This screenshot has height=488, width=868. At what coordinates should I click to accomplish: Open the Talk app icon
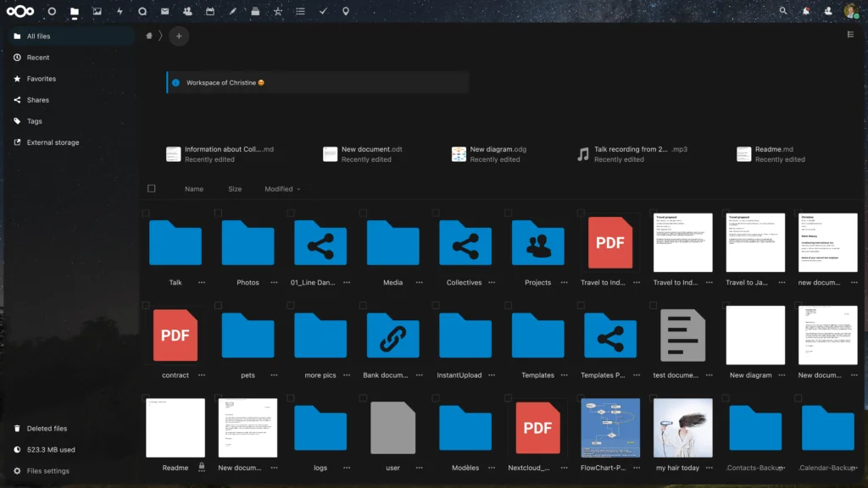point(142,11)
